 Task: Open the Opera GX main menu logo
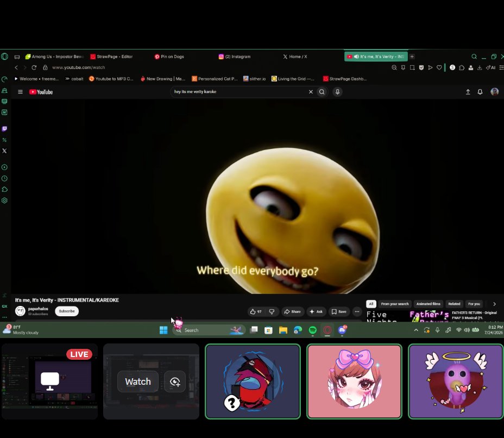4,57
